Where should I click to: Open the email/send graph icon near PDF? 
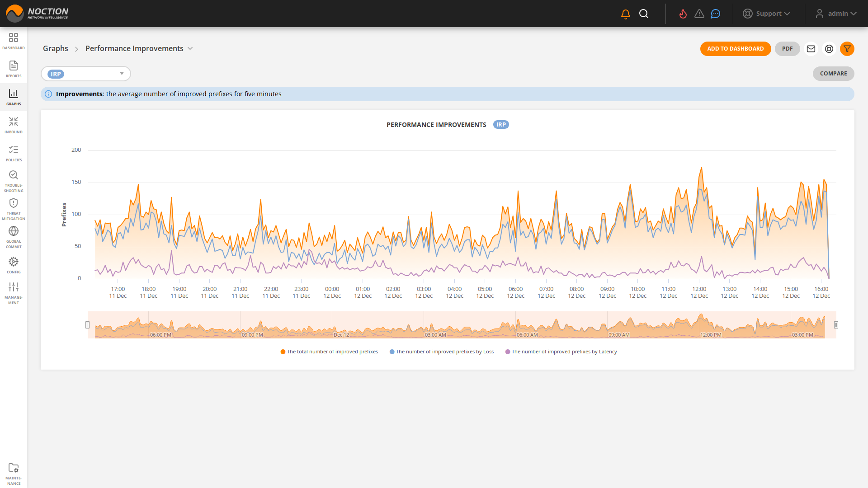pyautogui.click(x=811, y=49)
